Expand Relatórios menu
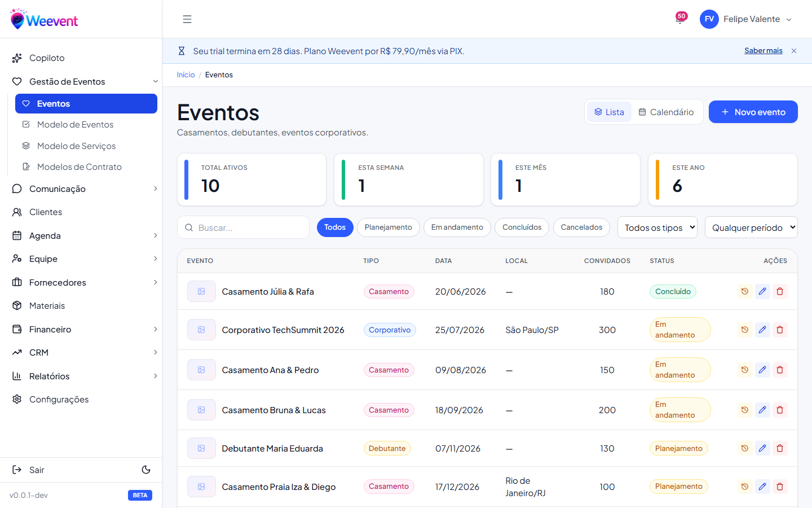The height and width of the screenshot is (508, 812). 81,376
